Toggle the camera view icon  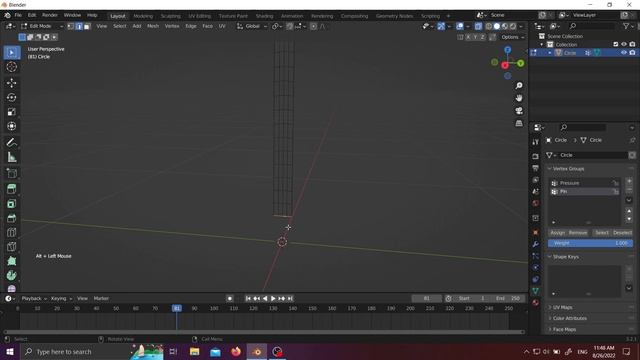pyautogui.click(x=519, y=111)
